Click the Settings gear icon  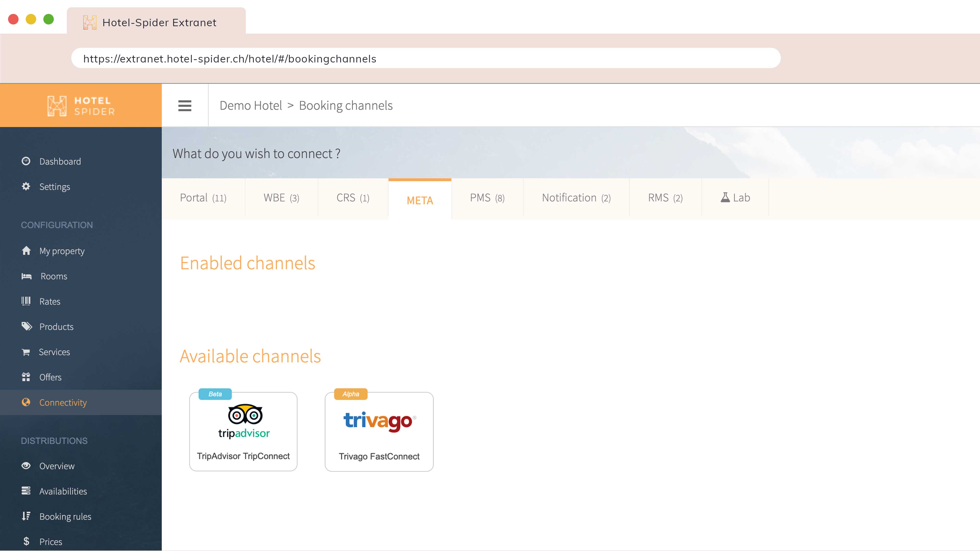point(26,186)
